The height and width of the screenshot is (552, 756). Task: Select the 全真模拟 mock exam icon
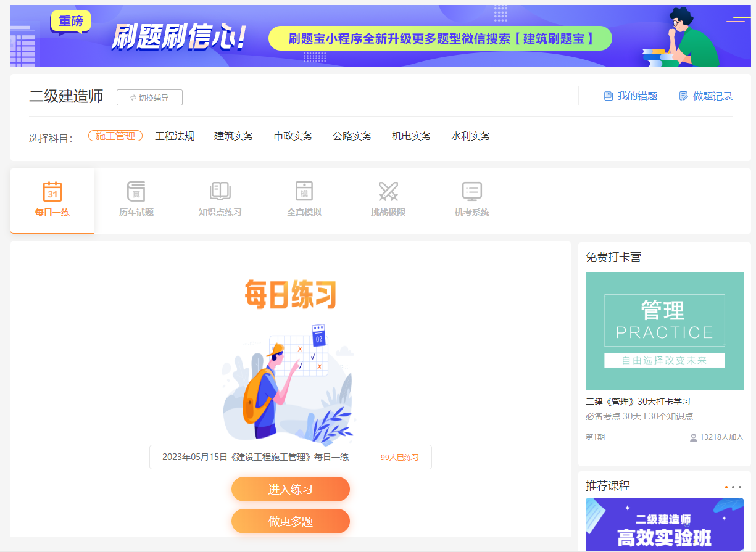(x=304, y=197)
